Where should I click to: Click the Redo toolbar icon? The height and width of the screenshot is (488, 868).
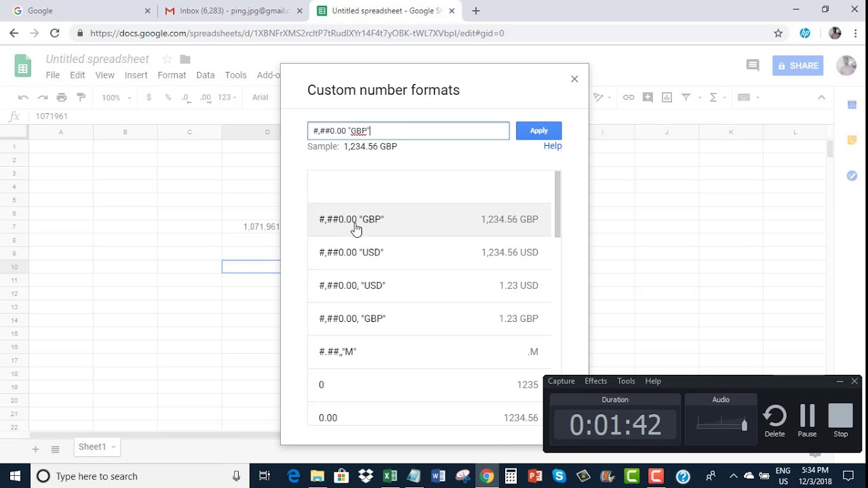tap(43, 98)
